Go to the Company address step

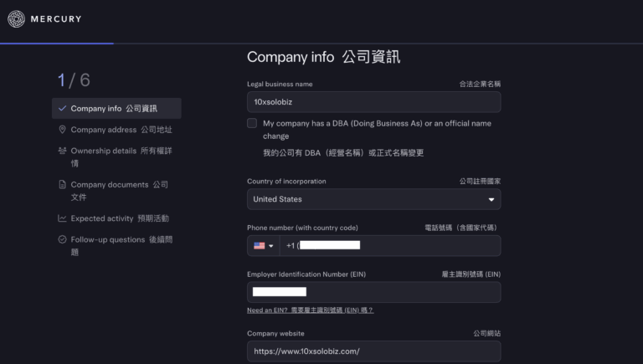pyautogui.click(x=121, y=130)
